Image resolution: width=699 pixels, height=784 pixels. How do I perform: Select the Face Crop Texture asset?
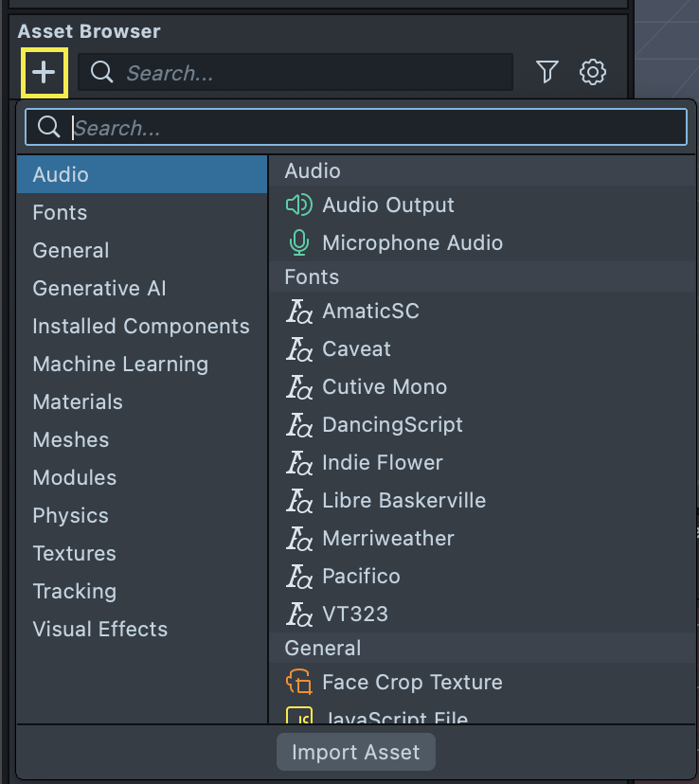tap(411, 683)
